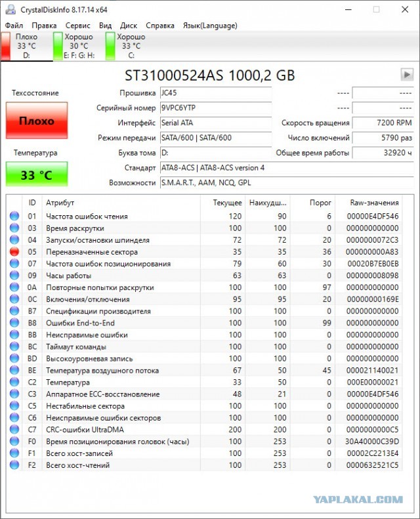Click the rotation speed field 7200 RPM
420x519 pixels.
click(x=383, y=123)
